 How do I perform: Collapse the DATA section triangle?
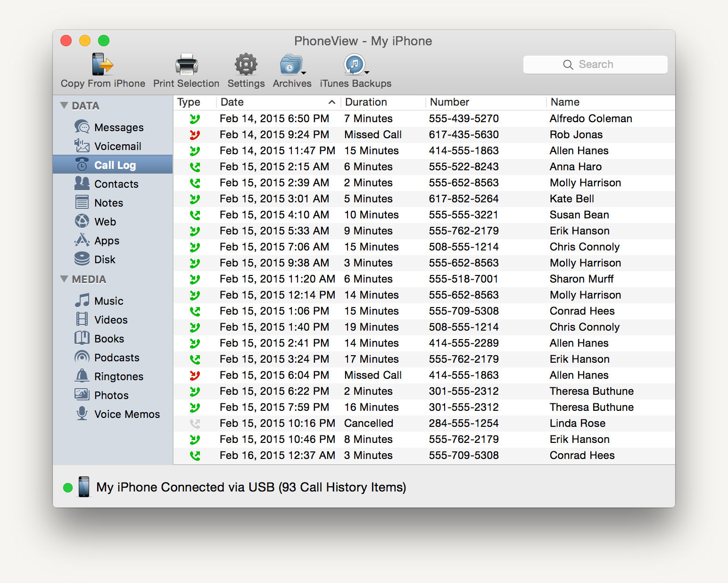[x=65, y=105]
